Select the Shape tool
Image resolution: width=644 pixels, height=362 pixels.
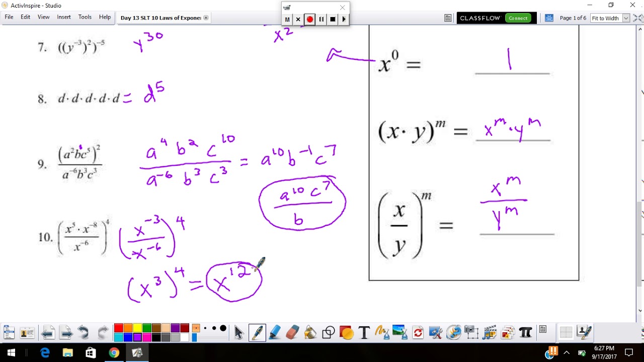point(329,332)
